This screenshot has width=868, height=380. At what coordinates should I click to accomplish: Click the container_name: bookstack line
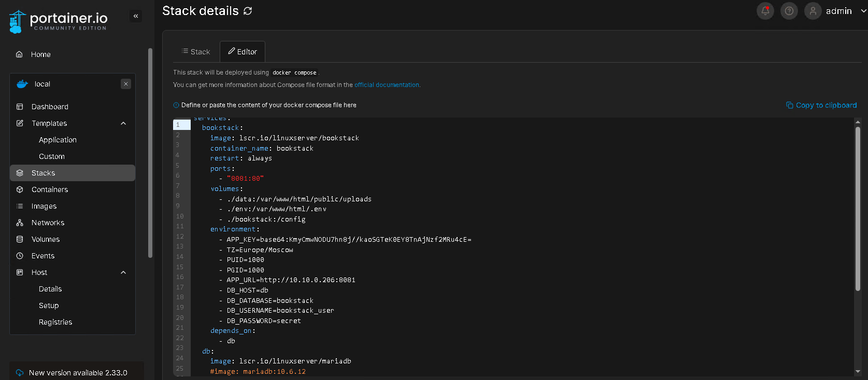(262, 149)
